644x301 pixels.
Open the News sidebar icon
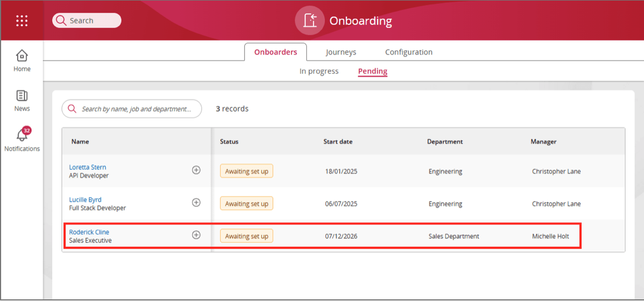pos(22,96)
